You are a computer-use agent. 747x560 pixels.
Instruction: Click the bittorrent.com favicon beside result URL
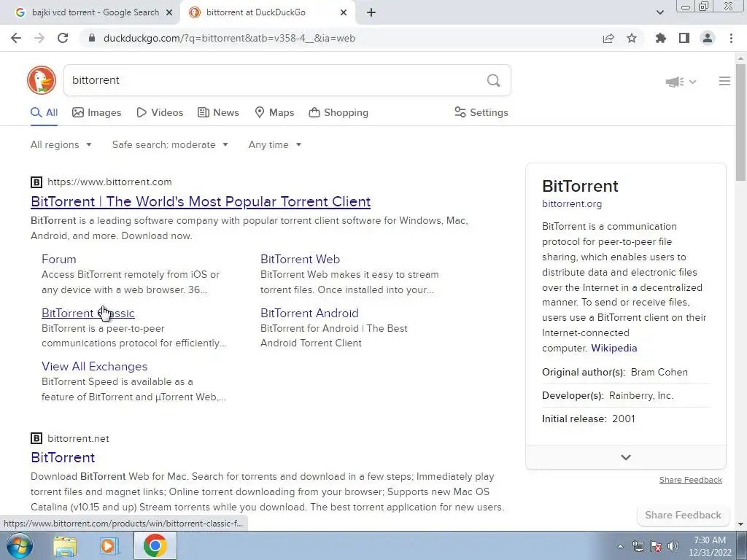click(x=36, y=182)
